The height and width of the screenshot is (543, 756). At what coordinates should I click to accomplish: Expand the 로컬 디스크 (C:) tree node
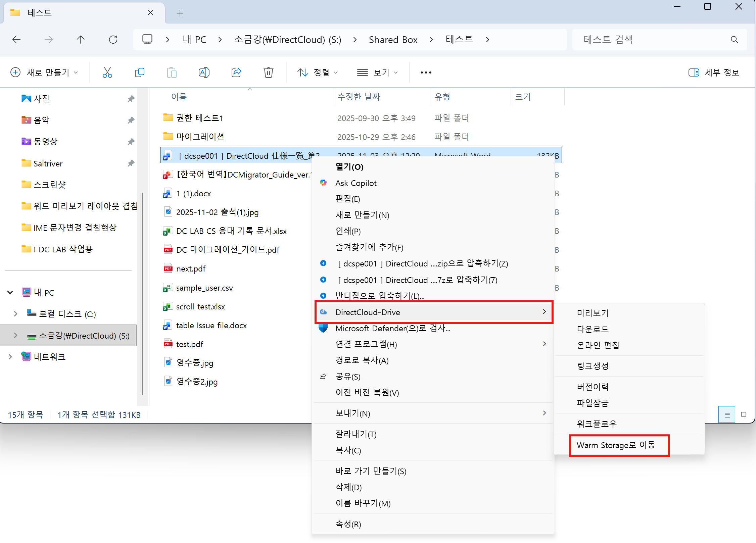point(15,314)
